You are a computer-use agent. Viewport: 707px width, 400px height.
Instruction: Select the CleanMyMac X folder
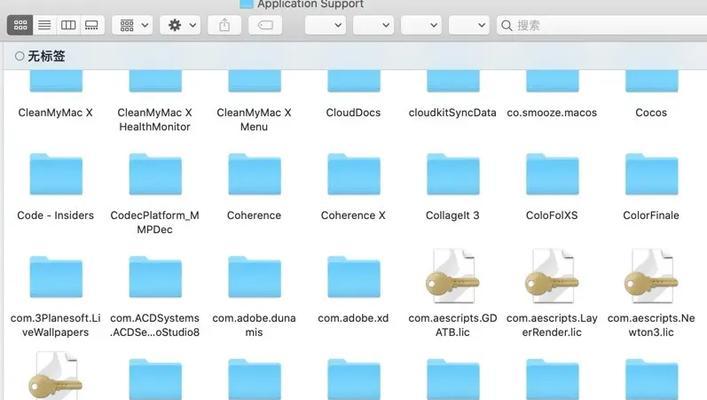(x=56, y=81)
